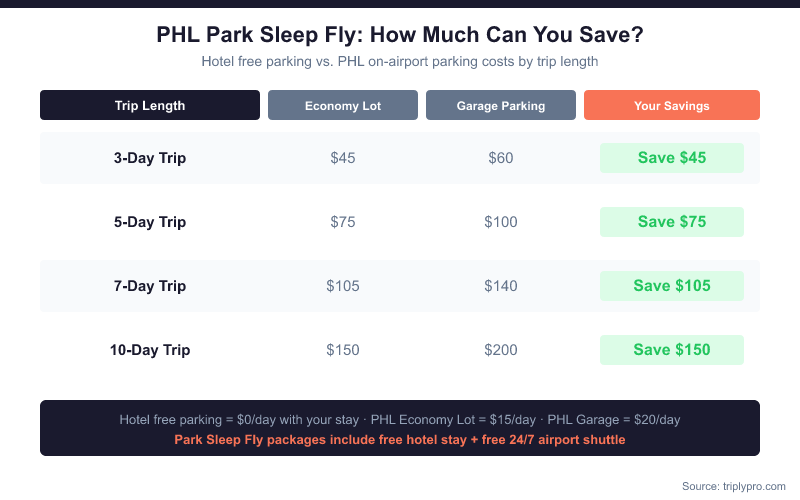Screen dimensions: 800x500
Task: Click the Save $45 badge
Action: coord(672,158)
